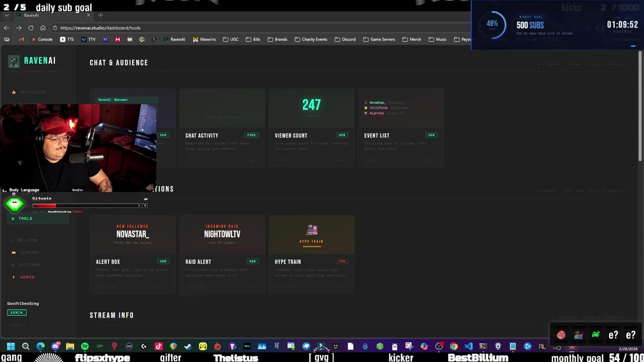
Task: Expand the Discord bookmarks folder
Action: [345, 39]
